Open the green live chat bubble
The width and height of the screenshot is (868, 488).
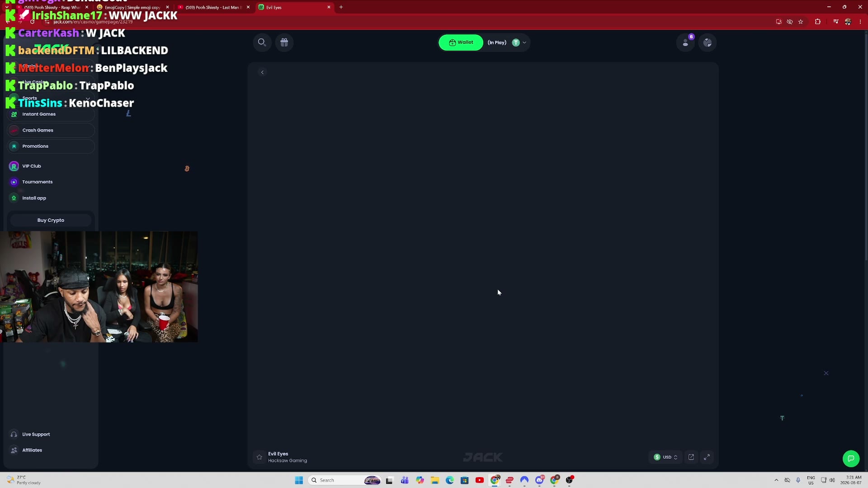coord(851,459)
